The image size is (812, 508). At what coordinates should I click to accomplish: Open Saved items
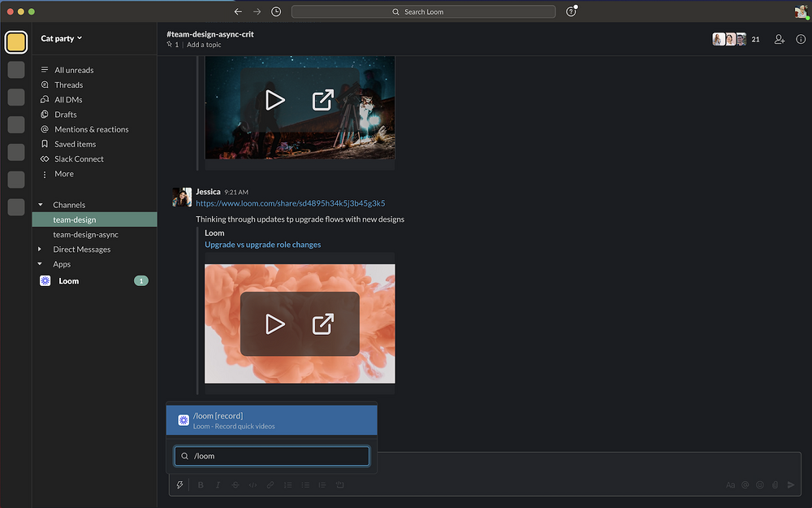pos(75,144)
